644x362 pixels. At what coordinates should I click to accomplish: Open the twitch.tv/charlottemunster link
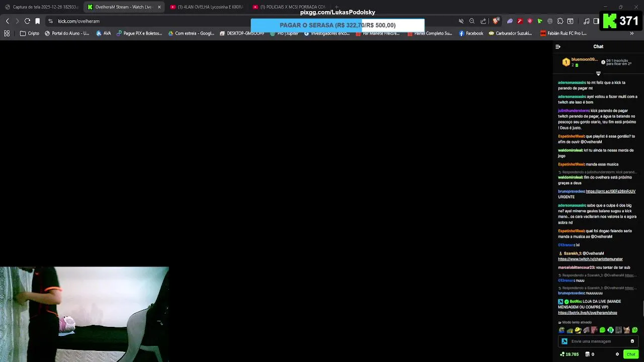(x=590, y=259)
